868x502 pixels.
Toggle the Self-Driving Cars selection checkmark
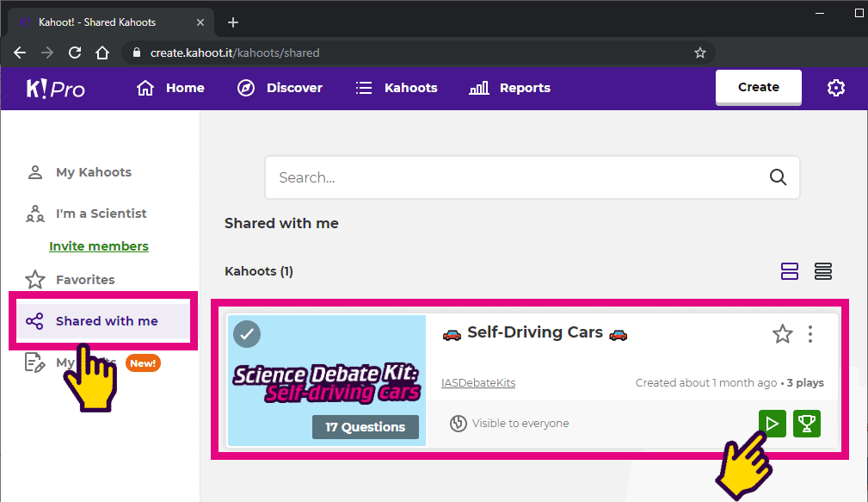click(247, 334)
